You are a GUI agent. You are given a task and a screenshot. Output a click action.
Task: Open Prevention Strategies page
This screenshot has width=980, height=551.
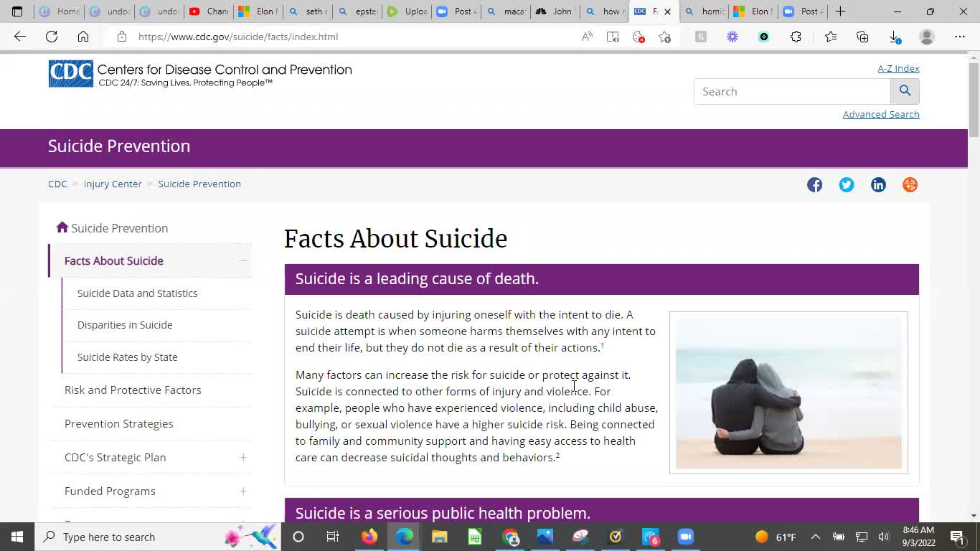click(x=118, y=424)
